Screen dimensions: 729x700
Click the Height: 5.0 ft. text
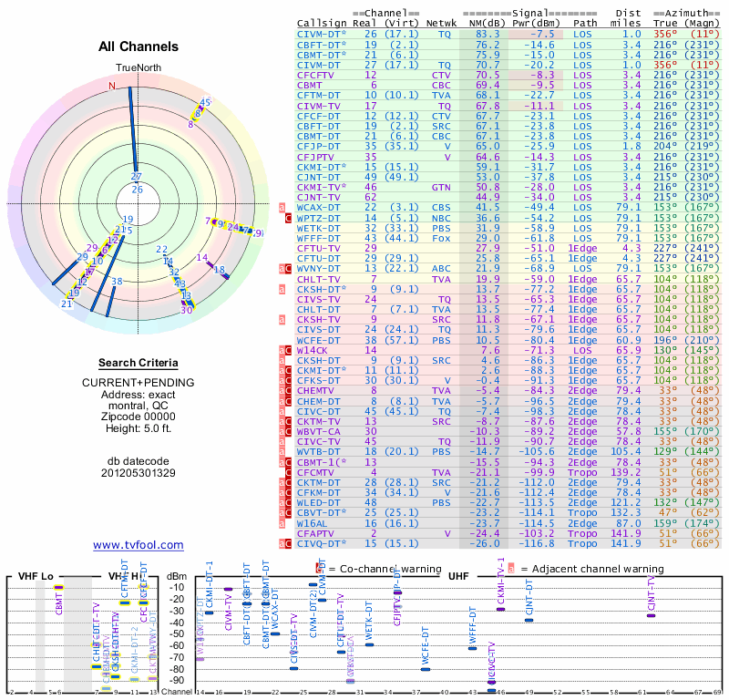[x=139, y=428]
